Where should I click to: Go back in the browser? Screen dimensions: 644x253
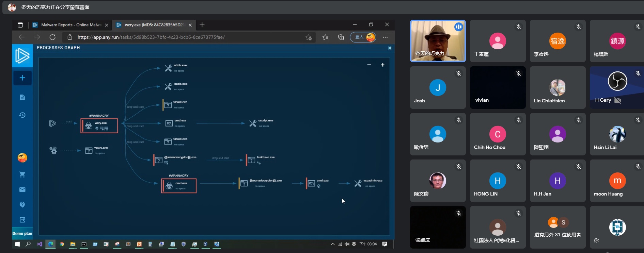click(22, 37)
